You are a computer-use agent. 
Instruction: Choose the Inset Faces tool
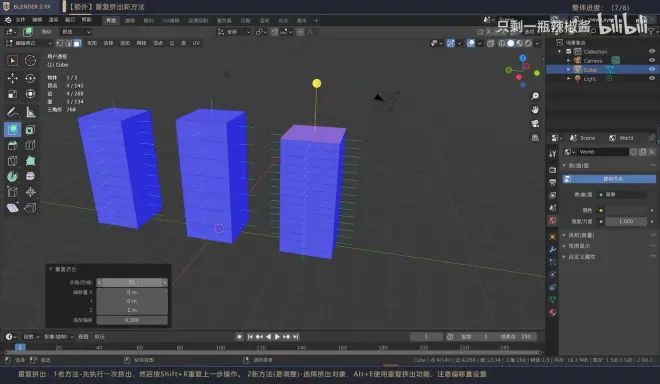click(30, 130)
